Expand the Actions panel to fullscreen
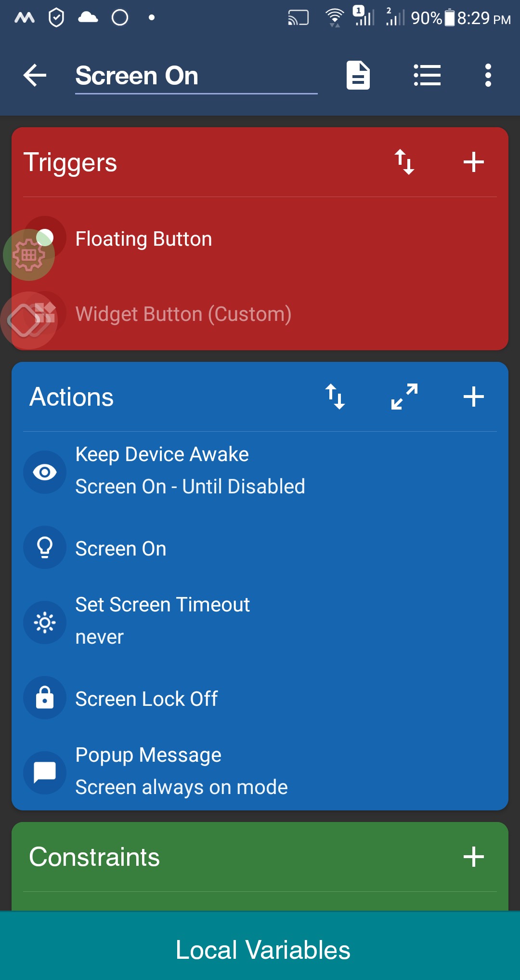Image resolution: width=520 pixels, height=980 pixels. coord(404,397)
